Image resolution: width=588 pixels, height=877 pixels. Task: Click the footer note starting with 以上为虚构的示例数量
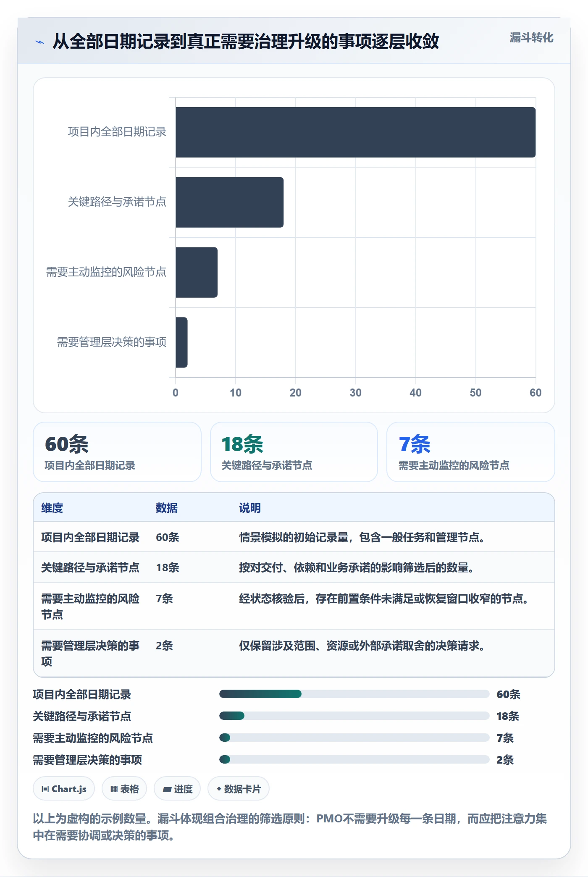pos(290,827)
